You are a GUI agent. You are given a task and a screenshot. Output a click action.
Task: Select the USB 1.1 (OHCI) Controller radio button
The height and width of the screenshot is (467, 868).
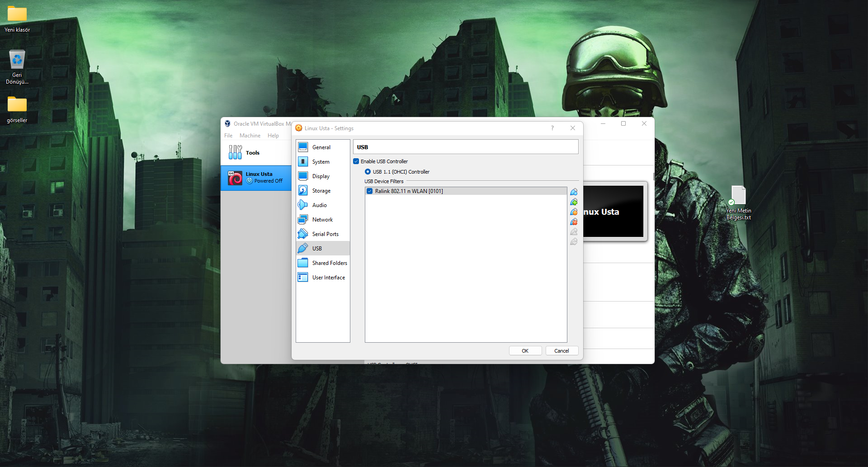pyautogui.click(x=368, y=172)
